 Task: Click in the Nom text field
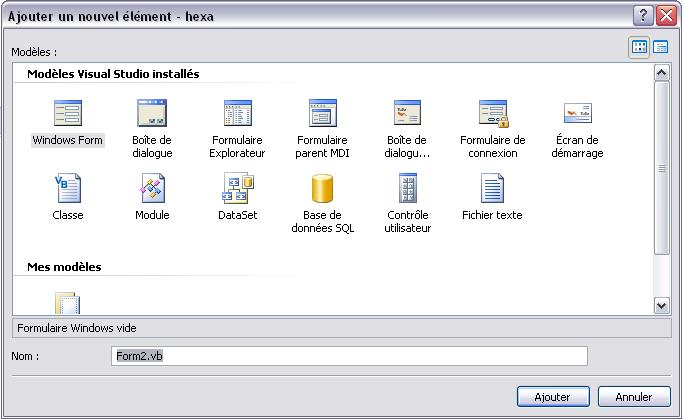point(350,357)
